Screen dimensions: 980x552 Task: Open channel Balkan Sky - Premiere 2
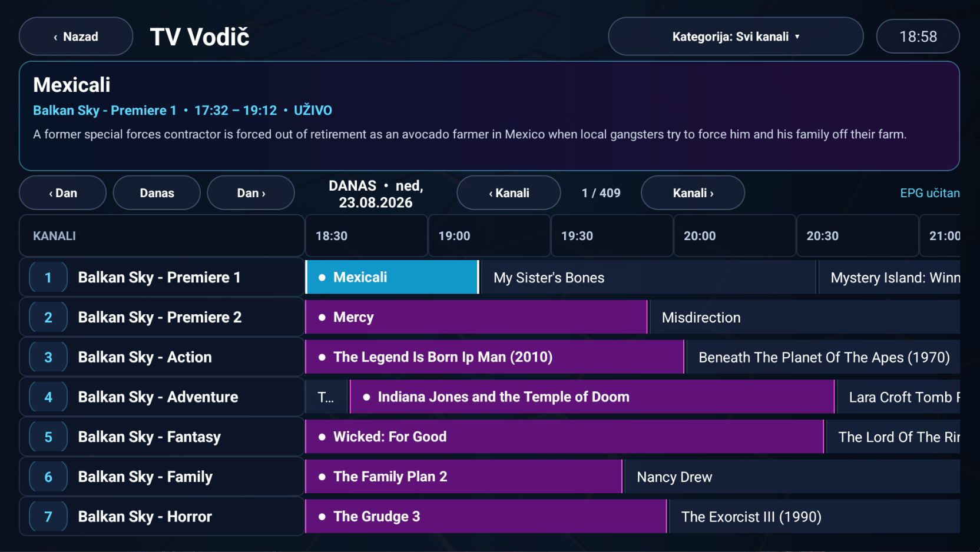161,317
